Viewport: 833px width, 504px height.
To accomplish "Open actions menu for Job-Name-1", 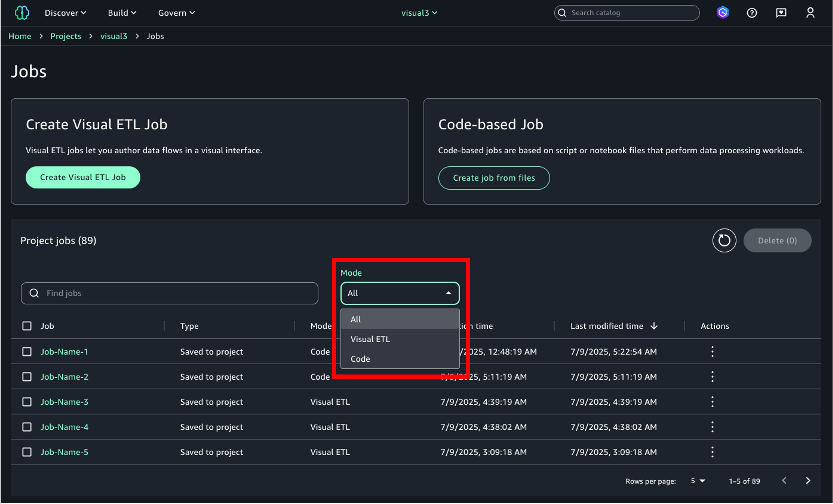I will pos(712,352).
